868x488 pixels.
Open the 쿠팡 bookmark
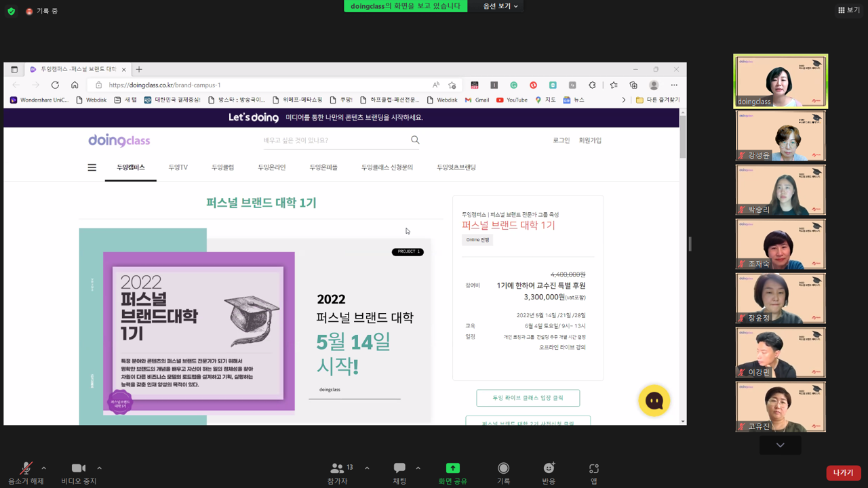(x=341, y=100)
